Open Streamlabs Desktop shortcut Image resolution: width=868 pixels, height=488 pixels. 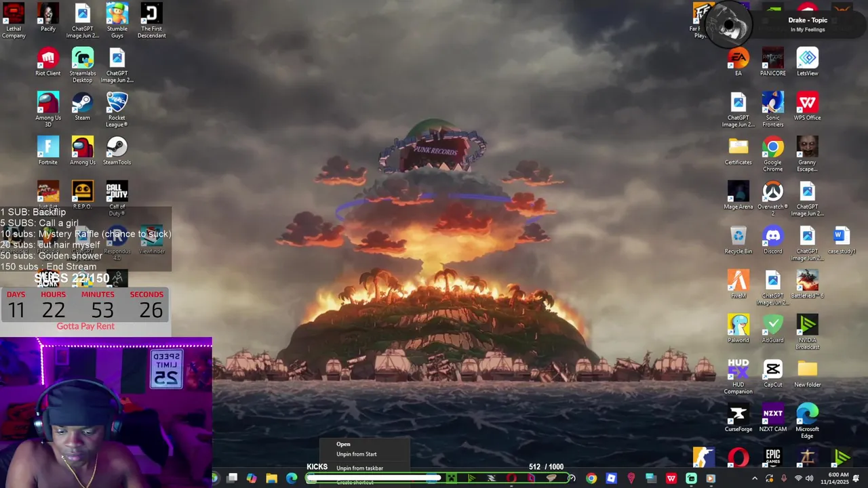click(82, 65)
